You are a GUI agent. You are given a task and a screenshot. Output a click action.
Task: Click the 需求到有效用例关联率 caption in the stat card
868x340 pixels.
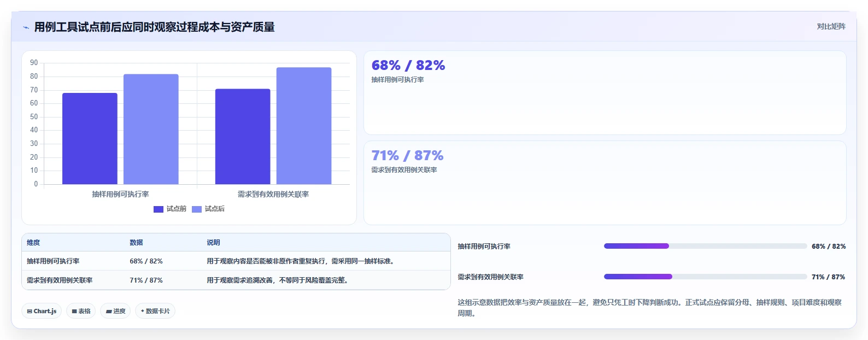point(404,170)
